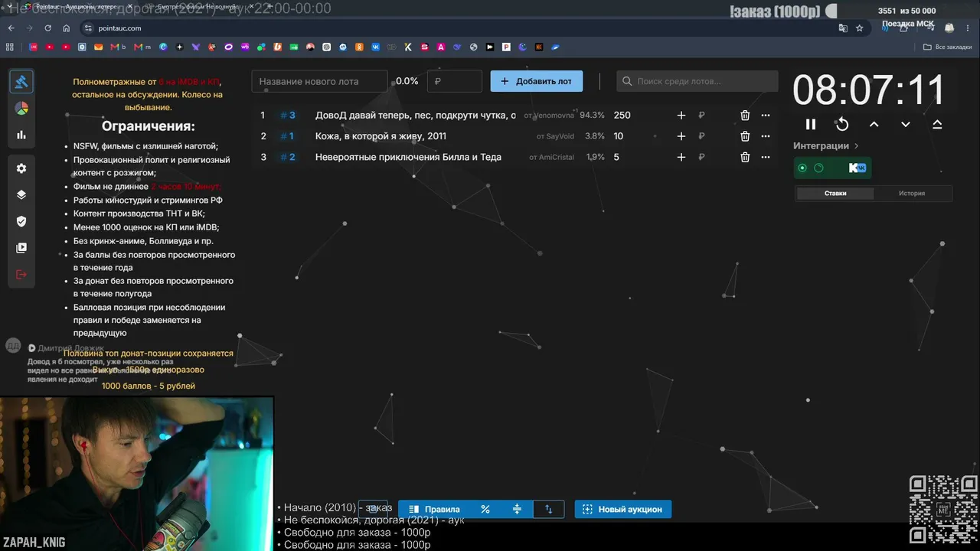Click the sort arrows icon in bottom toolbar
The height and width of the screenshot is (551, 980).
[x=548, y=509]
